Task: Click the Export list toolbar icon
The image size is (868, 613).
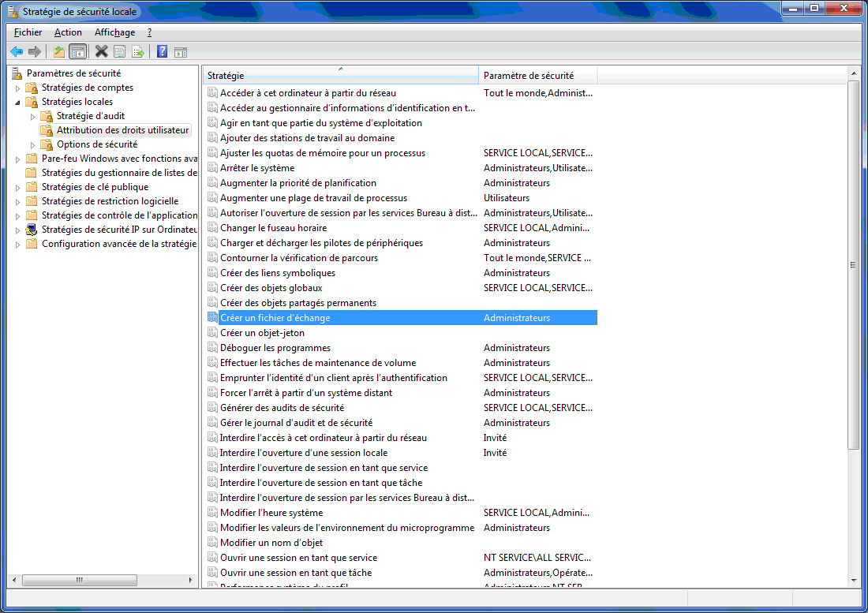Action: (138, 52)
